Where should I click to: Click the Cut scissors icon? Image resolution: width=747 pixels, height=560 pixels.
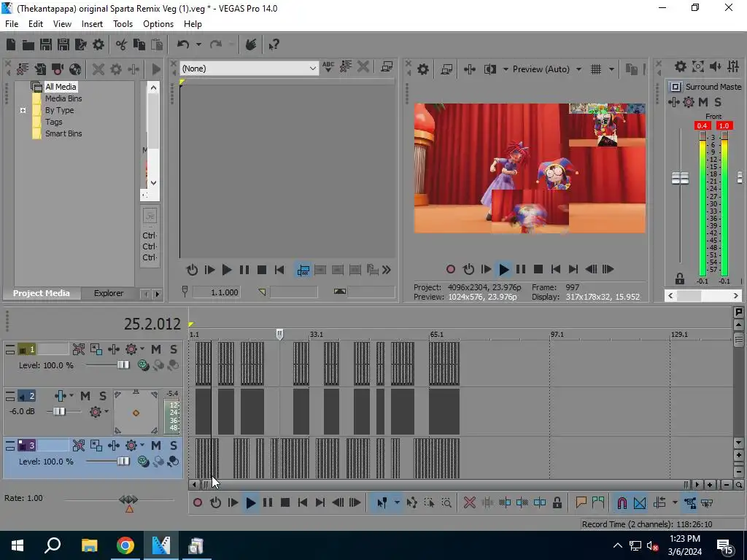pos(122,44)
